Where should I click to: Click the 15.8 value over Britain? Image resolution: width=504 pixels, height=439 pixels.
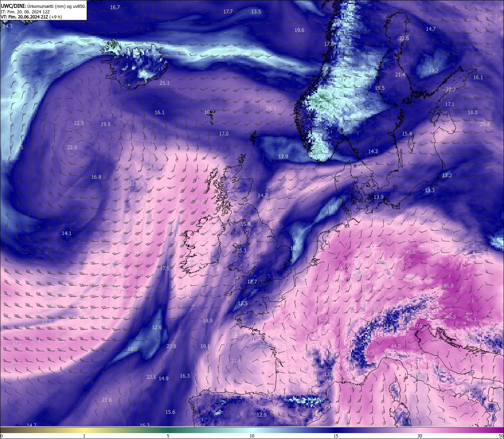coord(245,224)
